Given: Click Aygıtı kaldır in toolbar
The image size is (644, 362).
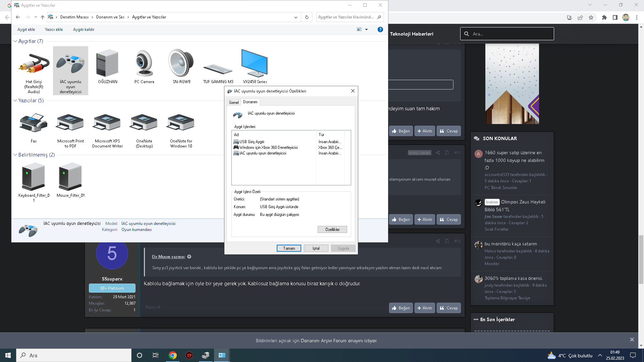Looking at the screenshot, I should [x=84, y=29].
